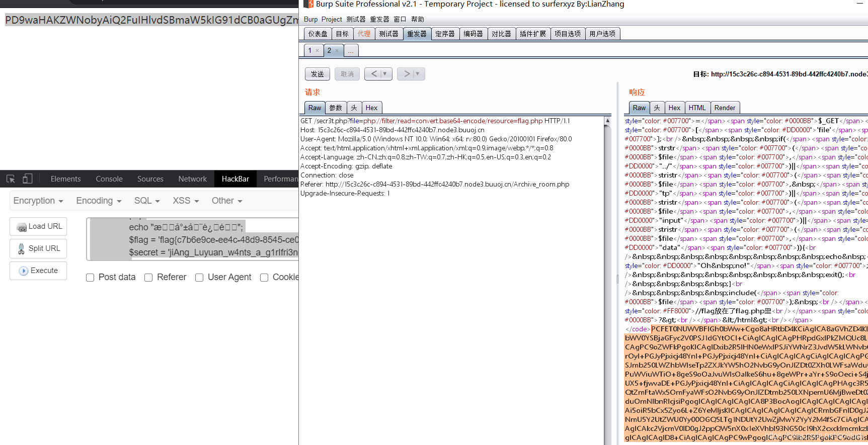Open the 用户选项 tab

pos(602,34)
